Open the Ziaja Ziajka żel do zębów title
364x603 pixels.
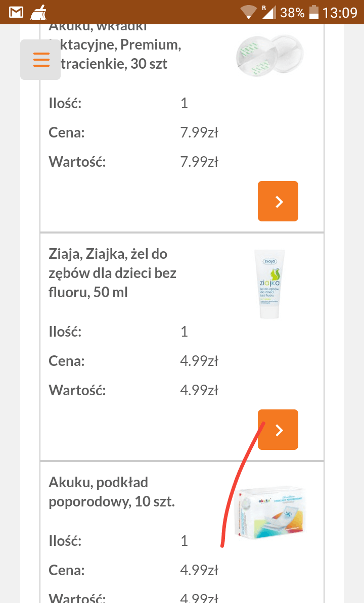click(112, 272)
